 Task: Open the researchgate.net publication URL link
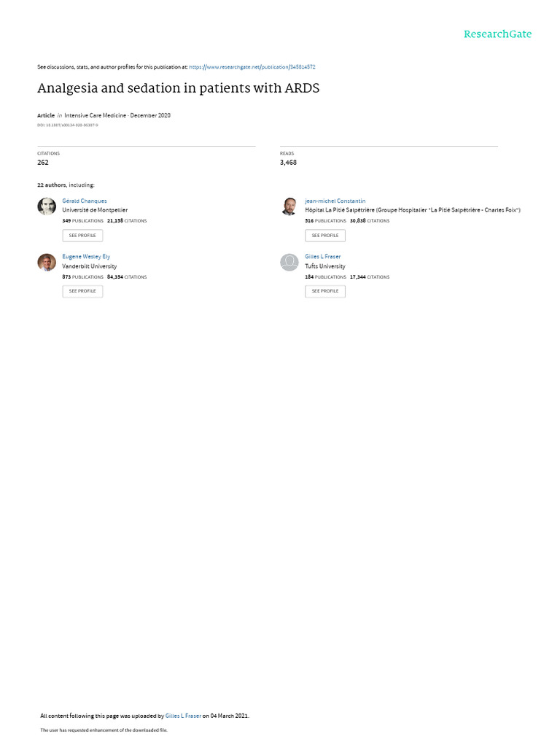click(x=252, y=67)
